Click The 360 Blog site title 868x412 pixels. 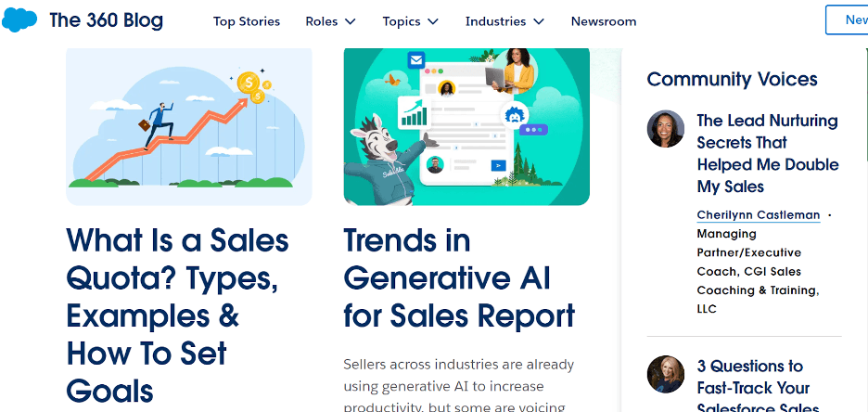[x=106, y=20]
